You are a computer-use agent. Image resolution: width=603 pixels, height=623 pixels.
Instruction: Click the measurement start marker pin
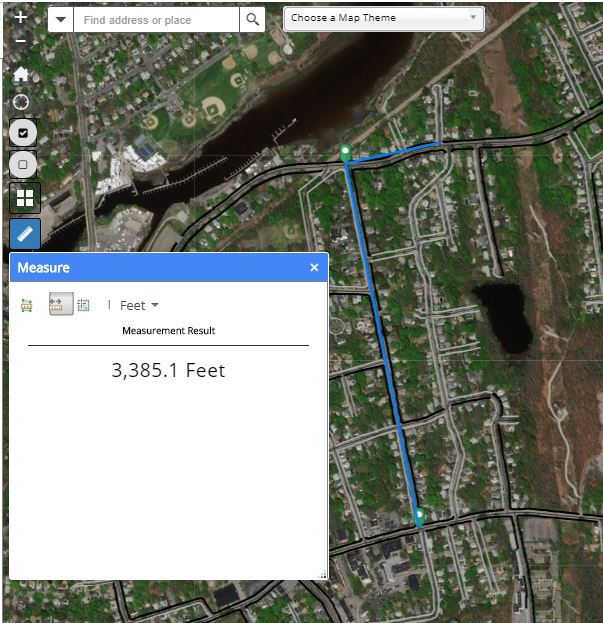click(x=345, y=153)
